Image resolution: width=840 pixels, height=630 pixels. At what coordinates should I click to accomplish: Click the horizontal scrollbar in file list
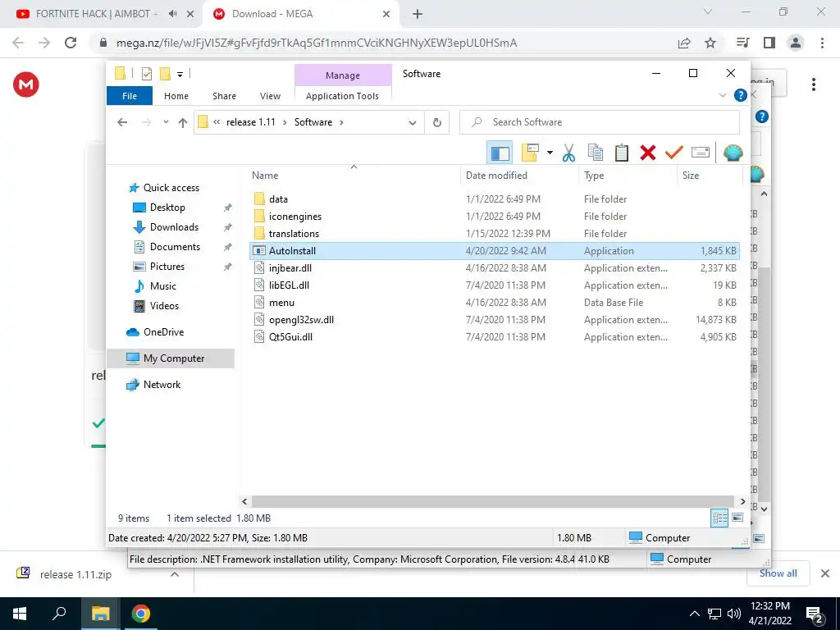(x=493, y=501)
